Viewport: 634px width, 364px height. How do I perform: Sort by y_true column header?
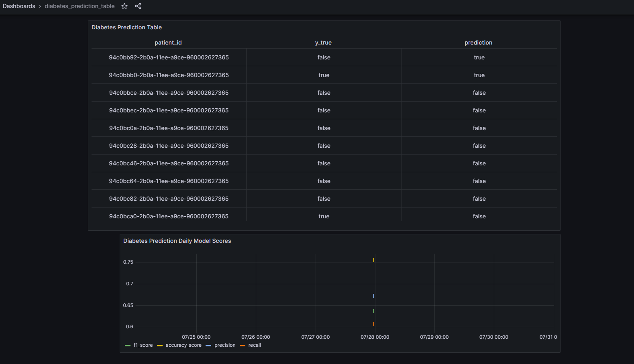(x=323, y=43)
